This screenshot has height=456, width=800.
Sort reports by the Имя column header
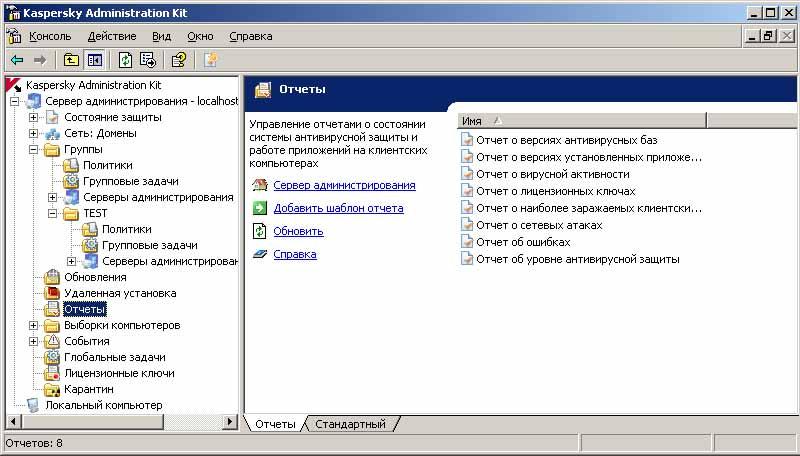click(582, 121)
